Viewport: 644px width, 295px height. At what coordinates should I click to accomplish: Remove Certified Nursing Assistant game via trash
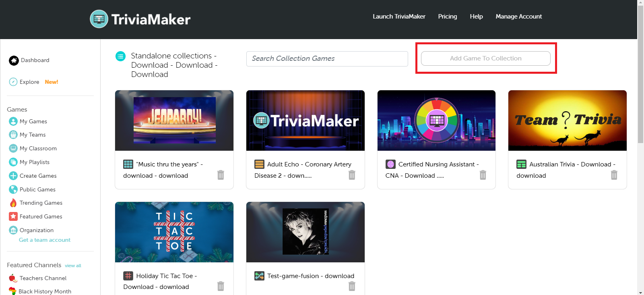(x=483, y=175)
